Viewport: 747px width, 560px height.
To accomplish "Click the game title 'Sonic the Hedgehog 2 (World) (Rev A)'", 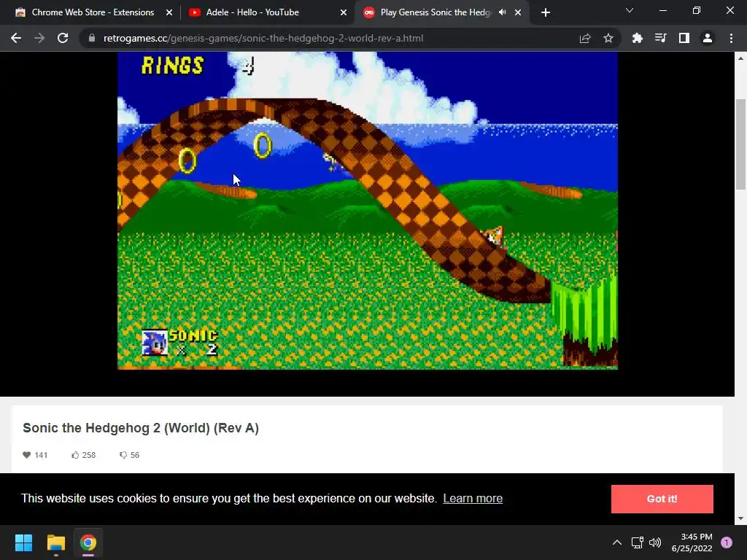I will tap(141, 427).
